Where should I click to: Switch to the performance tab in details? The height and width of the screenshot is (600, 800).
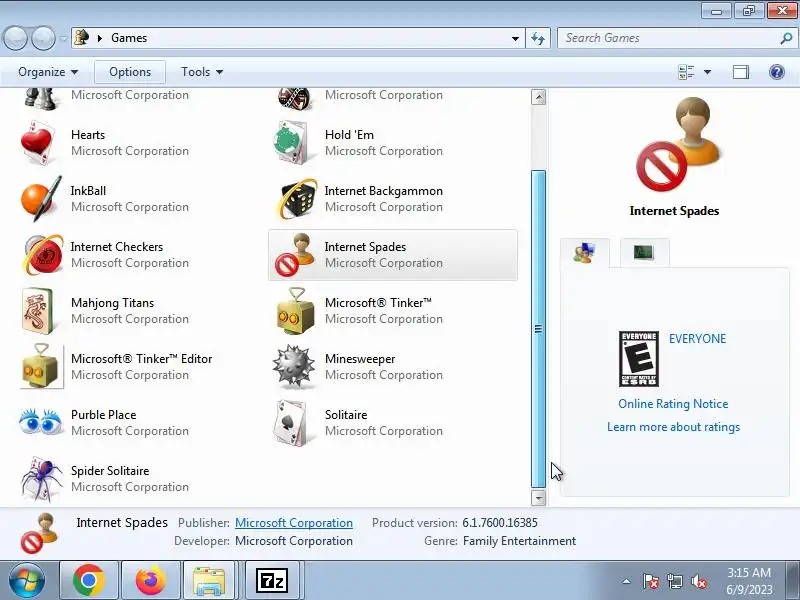(644, 252)
